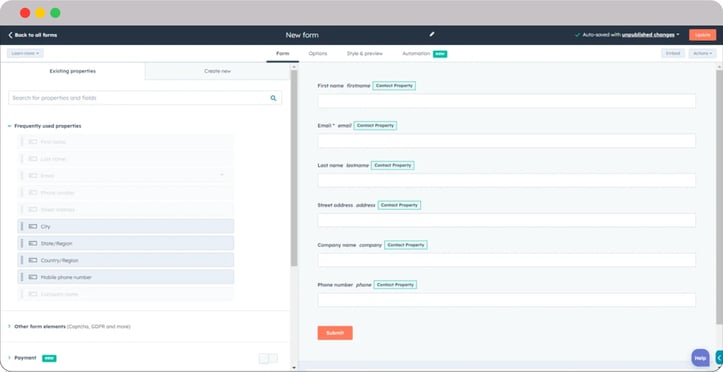Click Contact Property badge beside address
The height and width of the screenshot is (372, 723).
pyautogui.click(x=399, y=205)
